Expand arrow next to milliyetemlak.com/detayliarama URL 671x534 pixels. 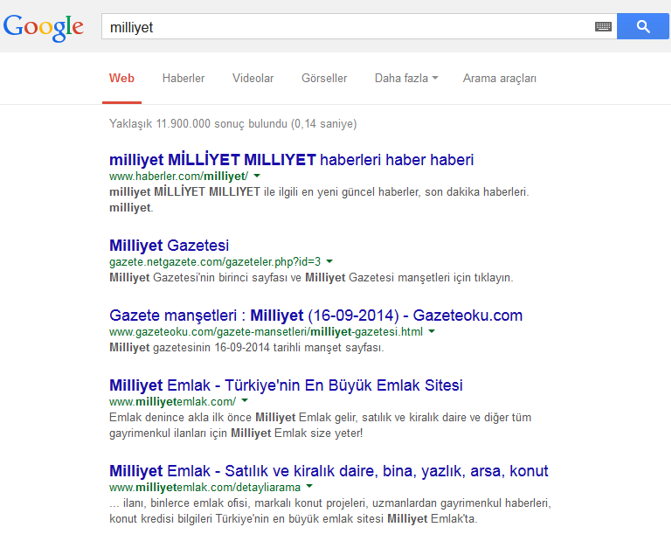pos(309,486)
